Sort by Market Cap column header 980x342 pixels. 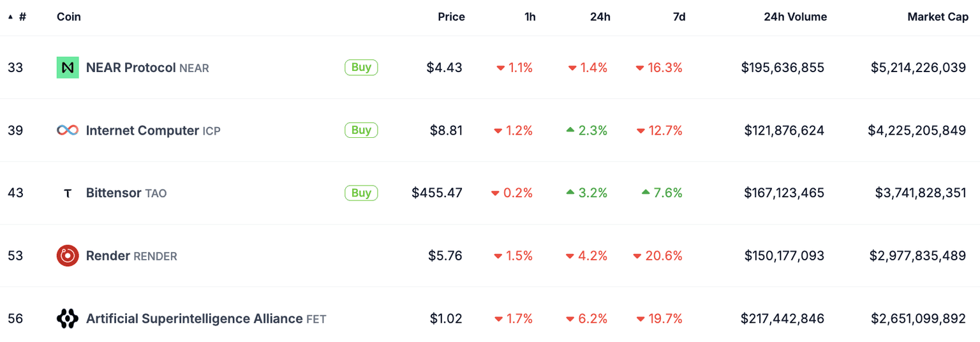coord(938,17)
